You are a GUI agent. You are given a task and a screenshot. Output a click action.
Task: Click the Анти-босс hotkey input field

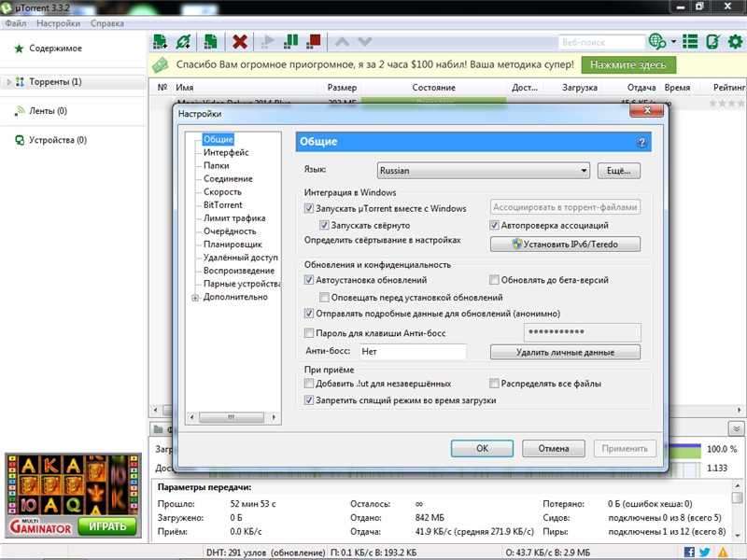(x=412, y=352)
